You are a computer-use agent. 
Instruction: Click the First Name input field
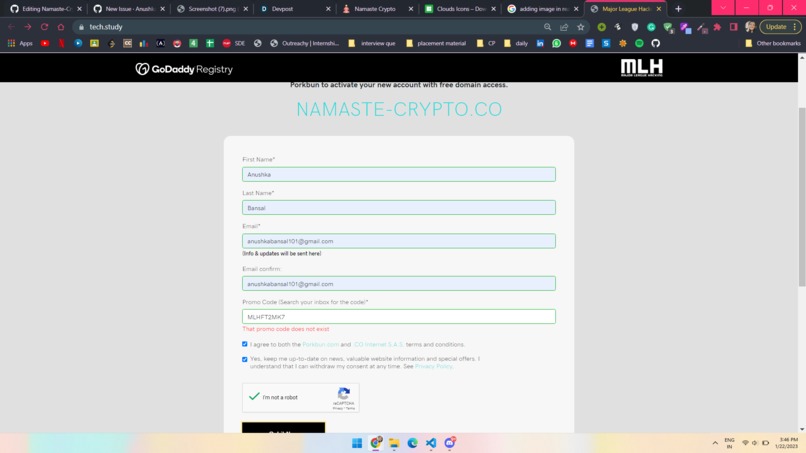tap(398, 174)
